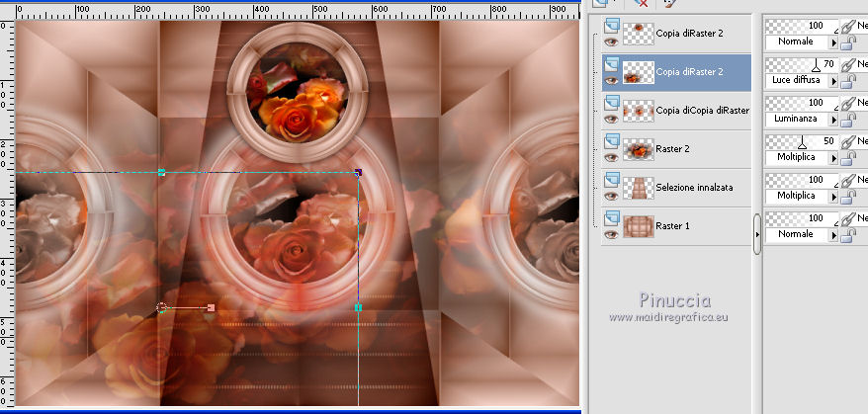This screenshot has width=868, height=414.
Task: Click the link chain icon for Selezione innalzata
Action: [847, 181]
